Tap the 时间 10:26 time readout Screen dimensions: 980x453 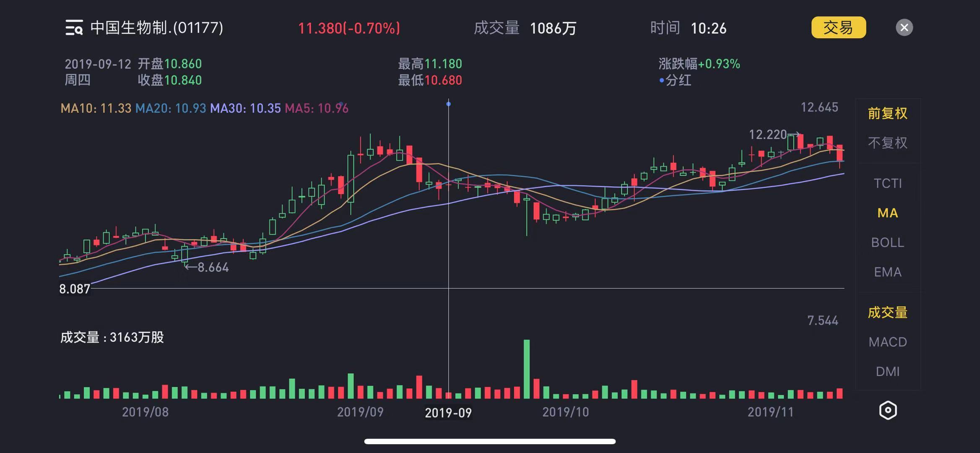pos(688,28)
